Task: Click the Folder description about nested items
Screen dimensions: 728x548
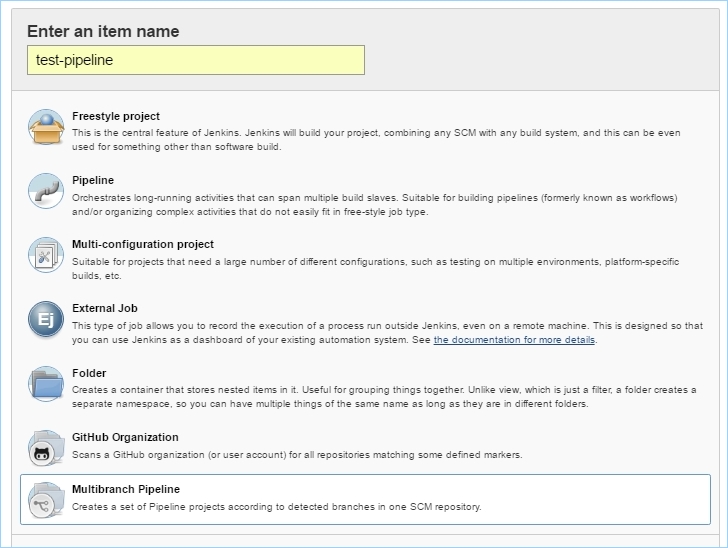Action: [384, 397]
